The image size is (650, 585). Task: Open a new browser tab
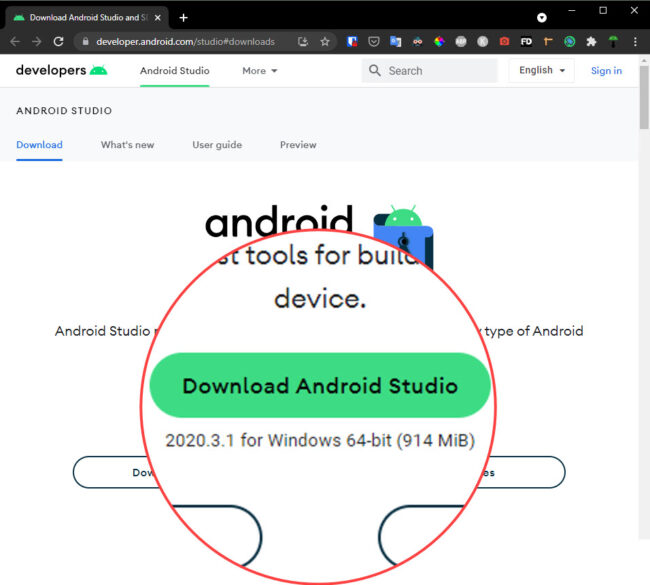click(184, 18)
